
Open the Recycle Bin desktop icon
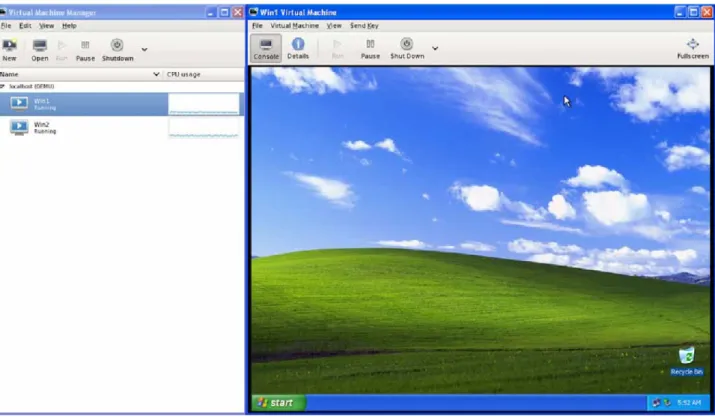[686, 361]
